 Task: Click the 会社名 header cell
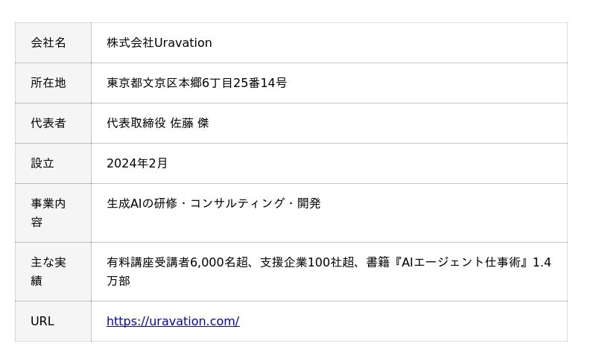[x=48, y=43]
